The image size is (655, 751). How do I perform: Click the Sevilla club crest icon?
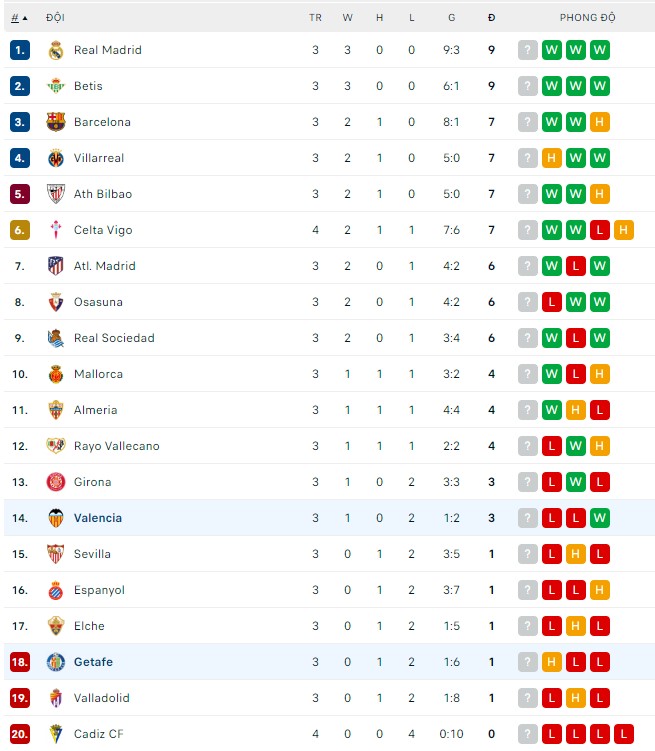(x=56, y=554)
